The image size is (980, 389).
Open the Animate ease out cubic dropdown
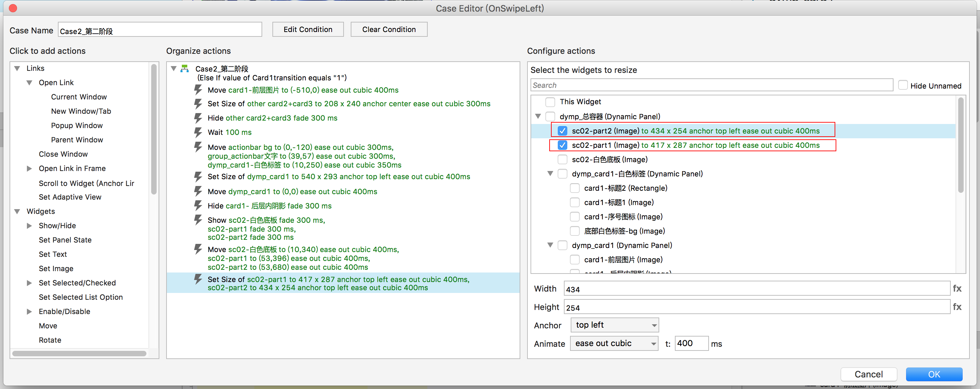point(614,343)
